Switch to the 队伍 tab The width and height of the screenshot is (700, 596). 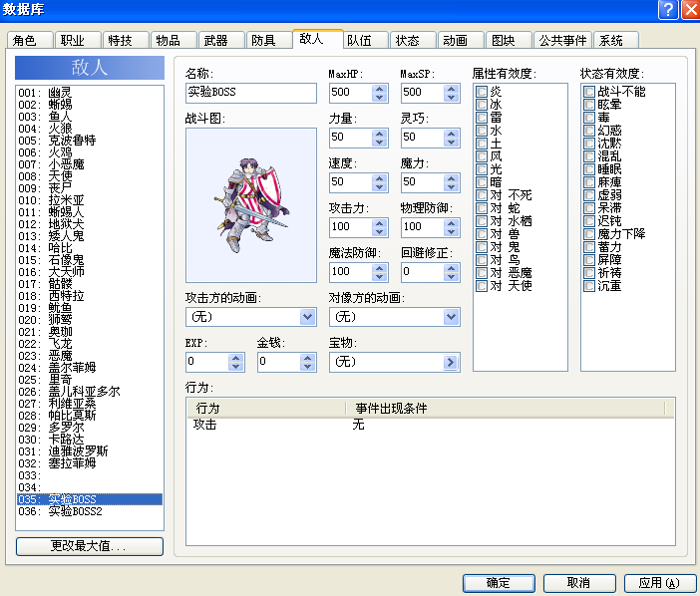[x=365, y=40]
